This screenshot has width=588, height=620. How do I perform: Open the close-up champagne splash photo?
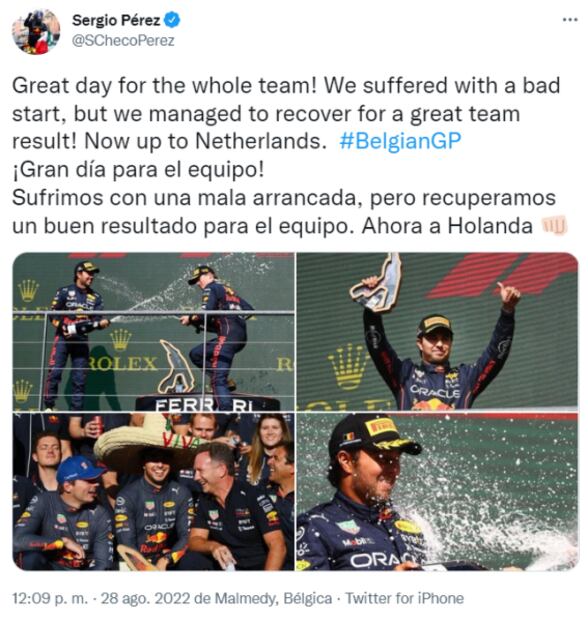[x=437, y=491]
